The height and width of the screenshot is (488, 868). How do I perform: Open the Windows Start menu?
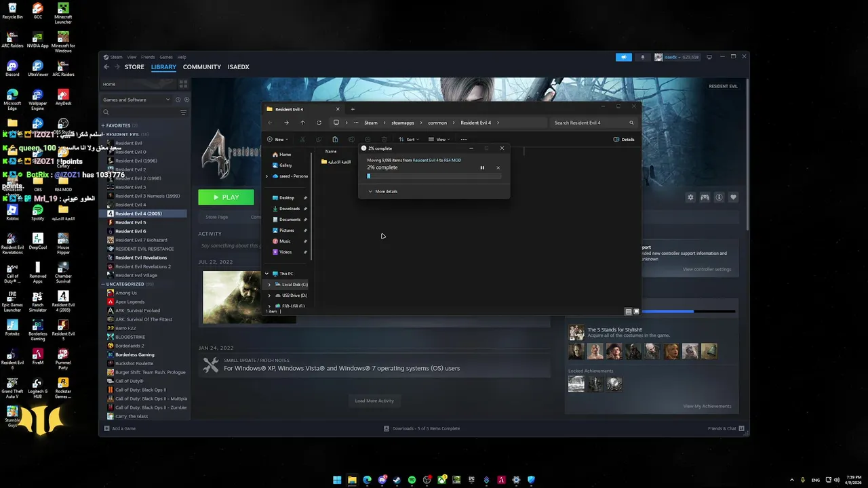tap(337, 480)
